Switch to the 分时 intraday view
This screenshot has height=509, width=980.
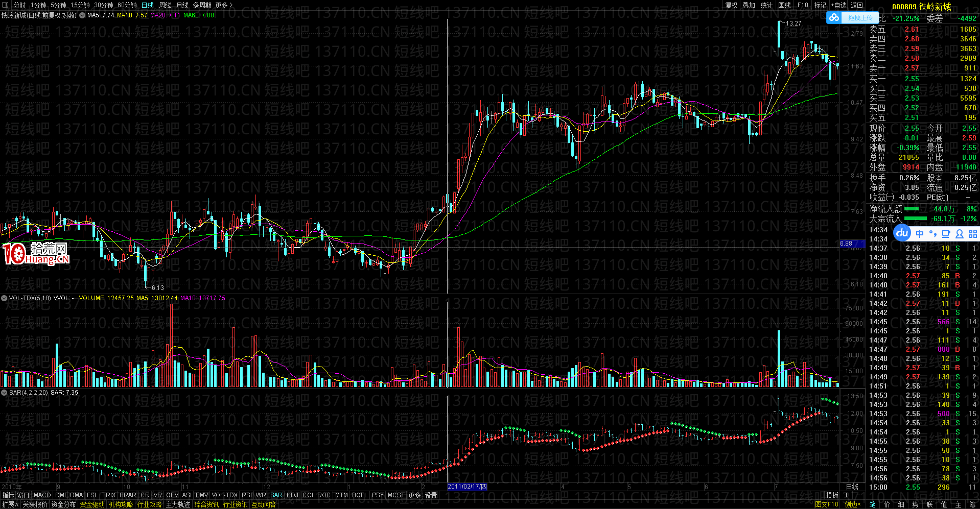(x=19, y=5)
